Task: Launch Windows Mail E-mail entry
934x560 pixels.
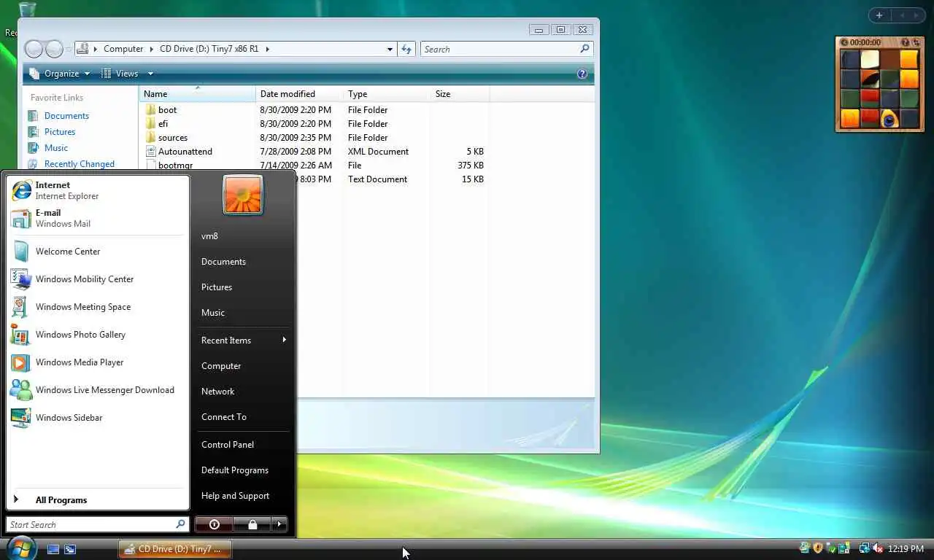Action: point(98,218)
